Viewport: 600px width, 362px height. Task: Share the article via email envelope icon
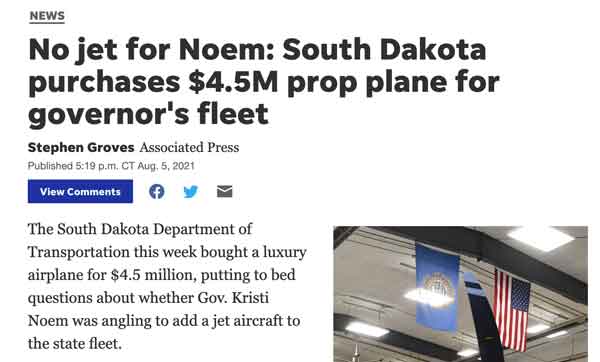pos(225,191)
